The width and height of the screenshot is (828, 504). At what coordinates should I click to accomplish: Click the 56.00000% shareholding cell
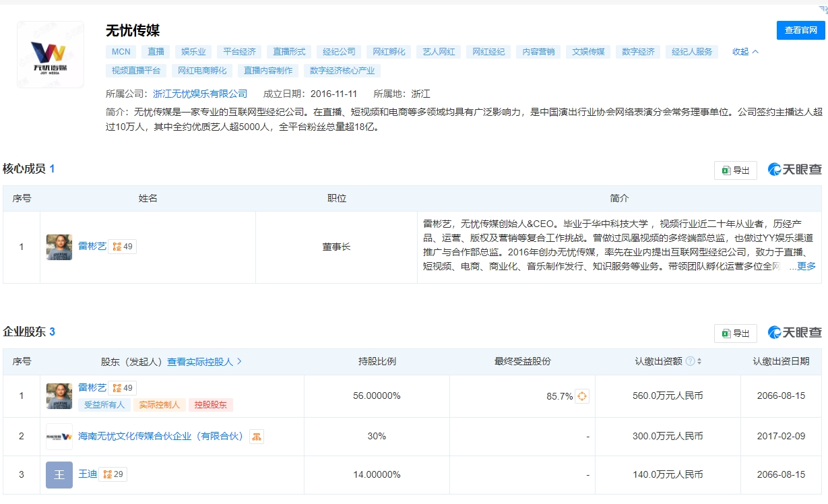pyautogui.click(x=377, y=396)
